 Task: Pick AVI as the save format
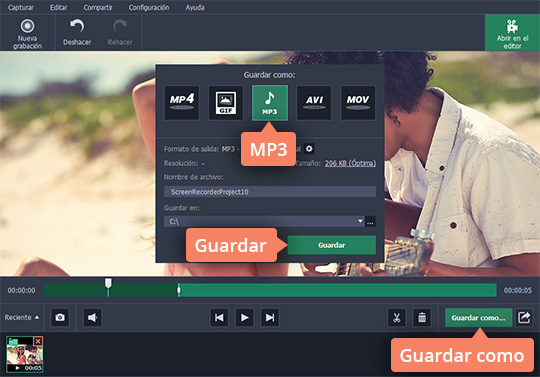click(x=314, y=103)
